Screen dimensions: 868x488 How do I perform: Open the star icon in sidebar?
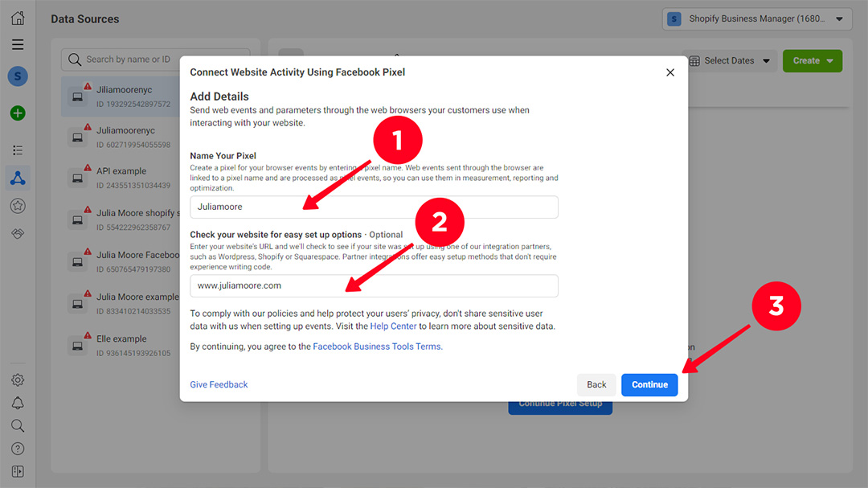[x=18, y=206]
